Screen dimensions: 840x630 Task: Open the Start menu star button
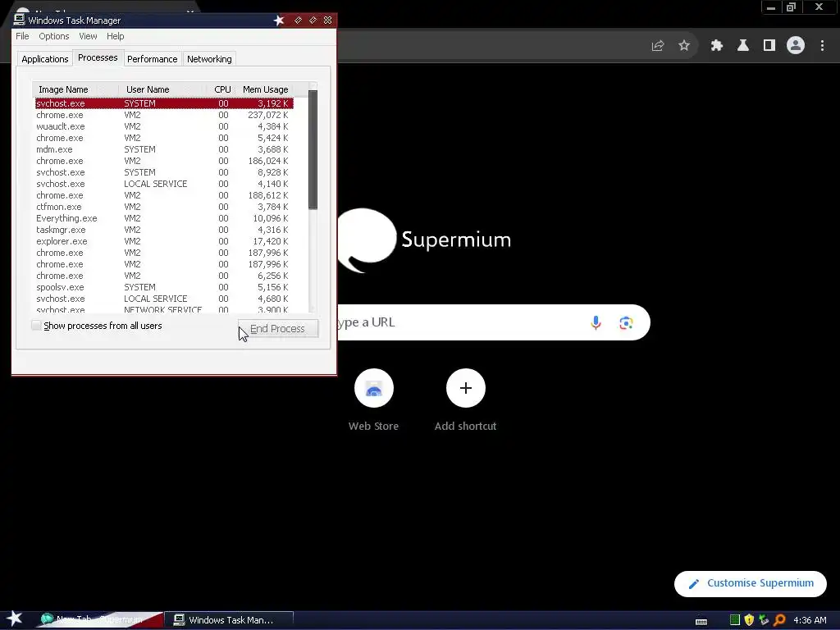pyautogui.click(x=15, y=619)
